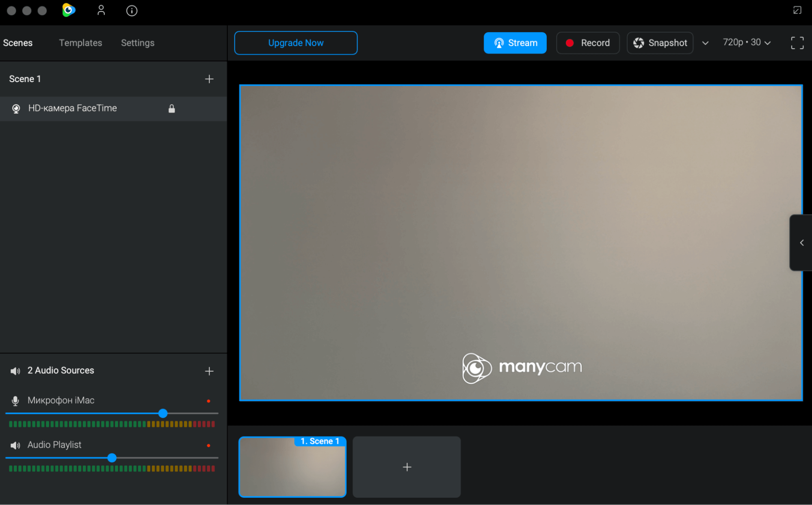
Task: Start streaming with the Stream button
Action: point(515,43)
